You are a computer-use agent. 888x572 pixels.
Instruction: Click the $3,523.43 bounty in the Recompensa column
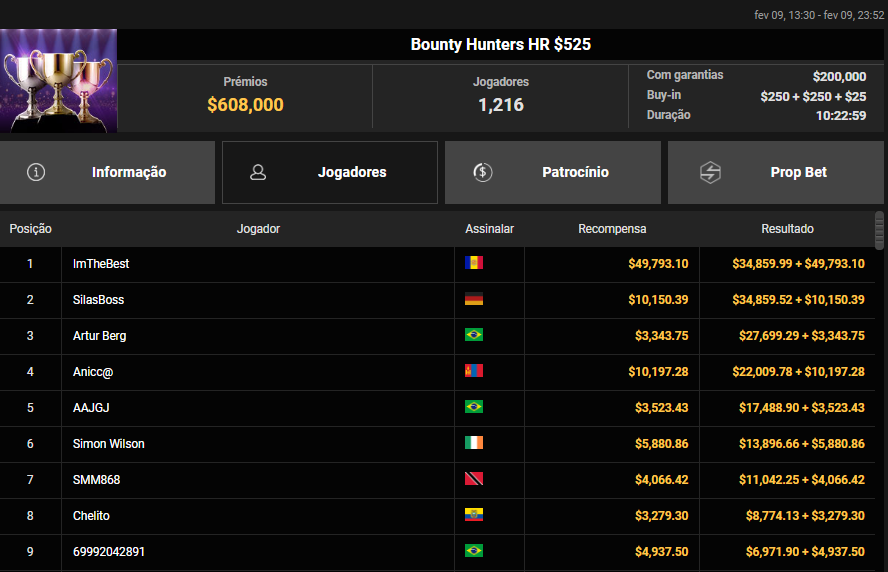pyautogui.click(x=661, y=408)
